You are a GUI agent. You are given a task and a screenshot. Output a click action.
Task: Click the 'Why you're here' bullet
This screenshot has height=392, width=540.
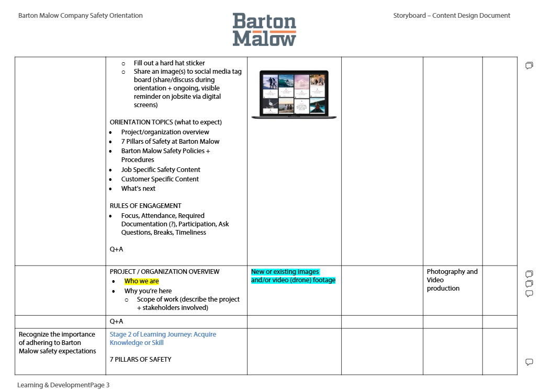click(x=148, y=291)
